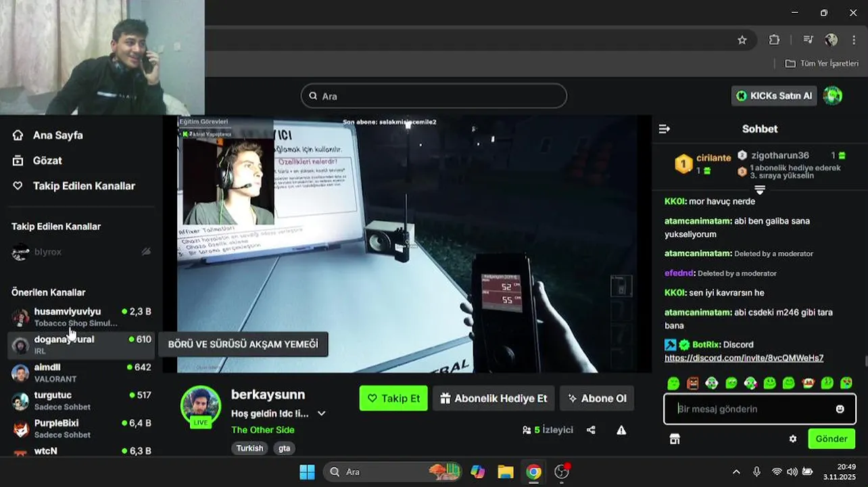
Task: Open Copilot from the taskbar
Action: (478, 471)
